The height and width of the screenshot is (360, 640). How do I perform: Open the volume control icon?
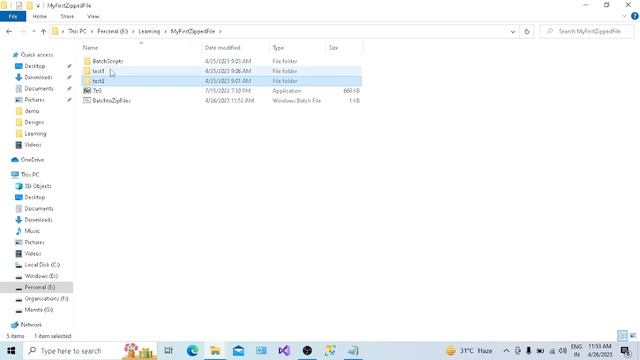tap(562, 351)
